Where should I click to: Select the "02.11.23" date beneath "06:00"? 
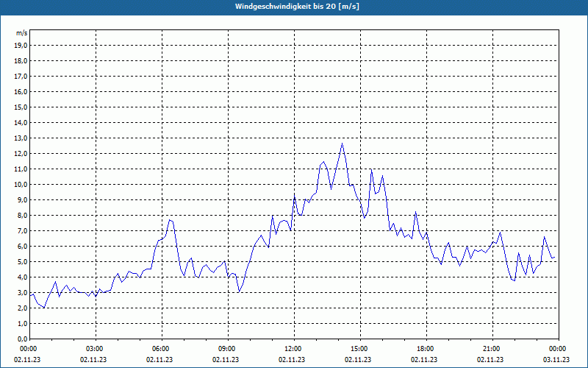159,359
